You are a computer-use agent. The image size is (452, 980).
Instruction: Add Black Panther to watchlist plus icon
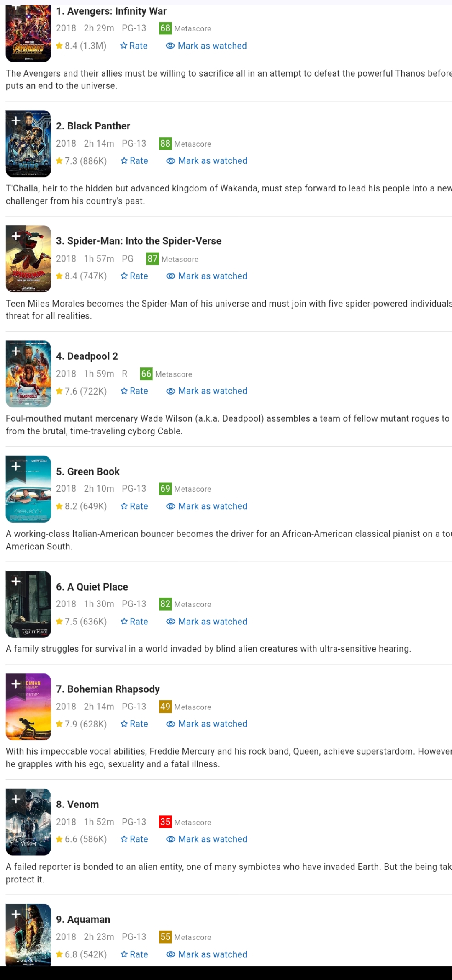point(16,121)
